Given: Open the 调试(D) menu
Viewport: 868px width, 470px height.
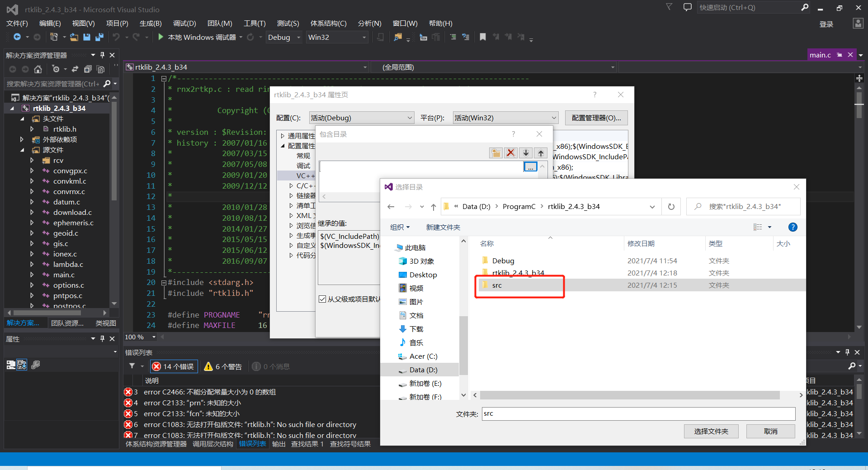Looking at the screenshot, I should (x=184, y=23).
